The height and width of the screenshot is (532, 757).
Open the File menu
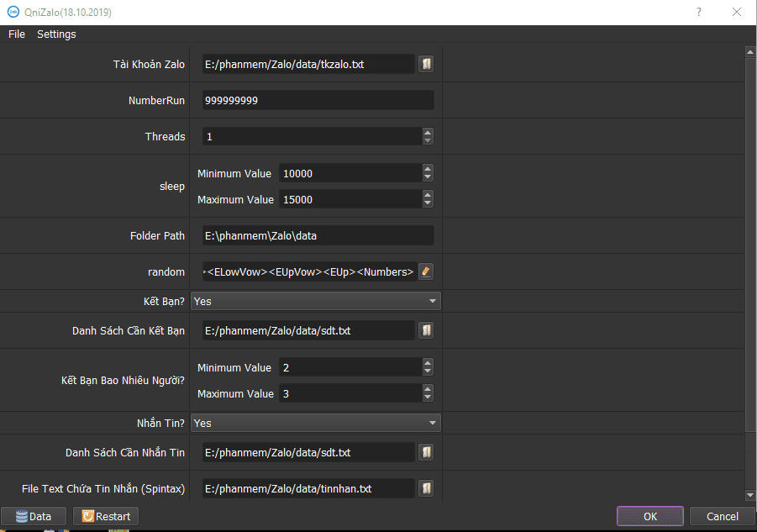17,34
